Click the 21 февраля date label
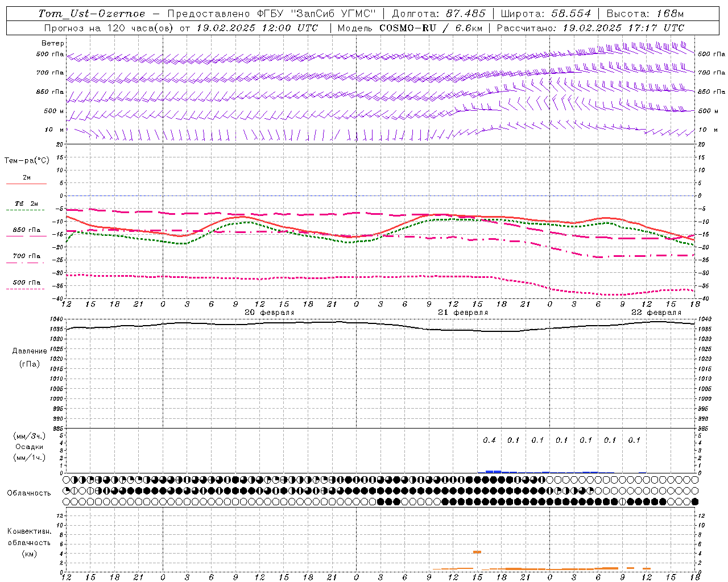 point(463,313)
